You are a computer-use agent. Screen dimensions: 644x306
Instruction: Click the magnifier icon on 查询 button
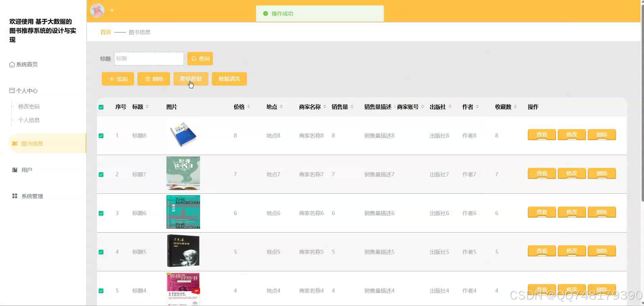194,58
